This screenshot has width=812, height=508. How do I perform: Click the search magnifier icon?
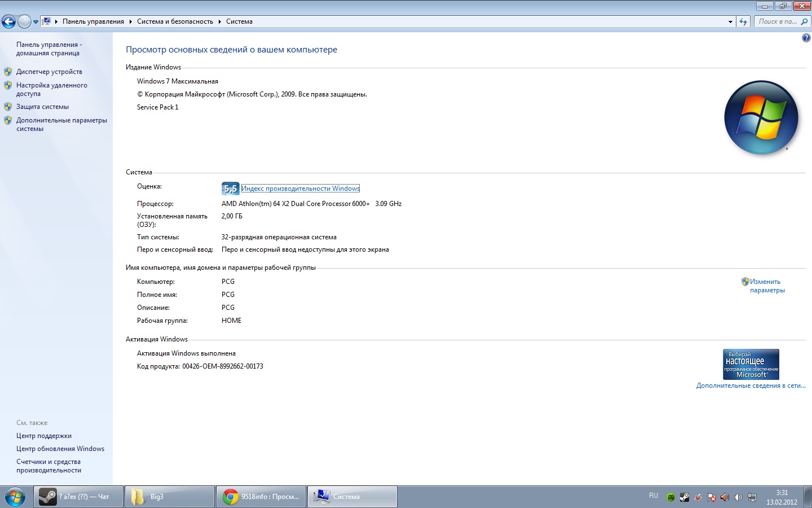[805, 21]
